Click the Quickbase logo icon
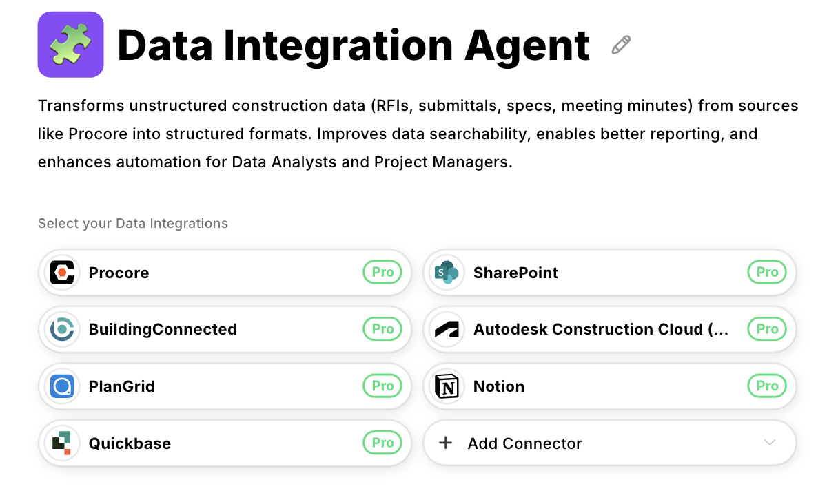The width and height of the screenshot is (838, 504). pos(62,443)
